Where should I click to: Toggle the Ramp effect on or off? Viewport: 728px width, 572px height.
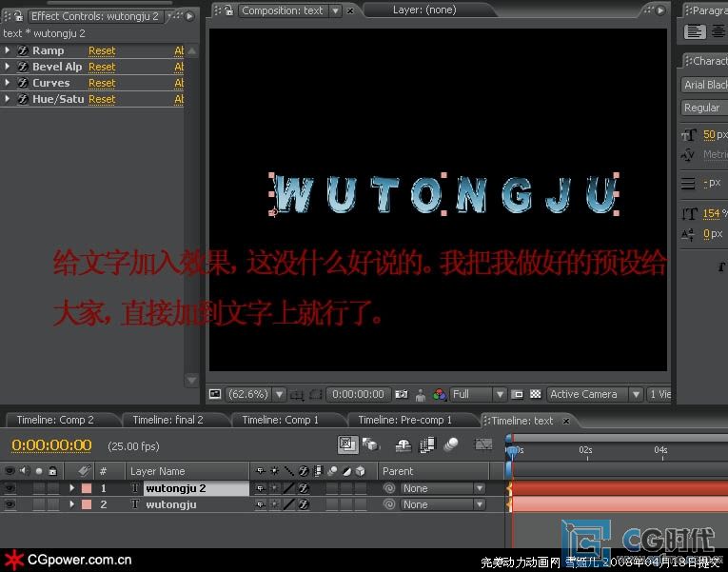[x=23, y=50]
